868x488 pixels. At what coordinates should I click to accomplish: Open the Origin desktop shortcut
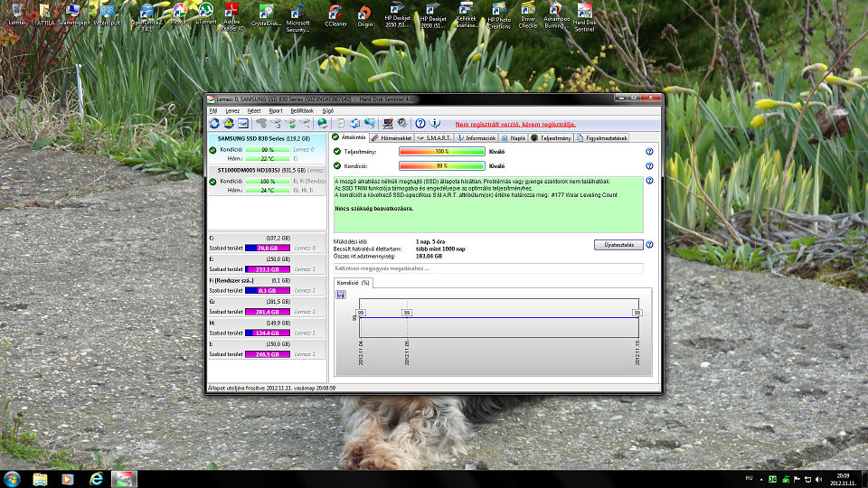(x=364, y=16)
